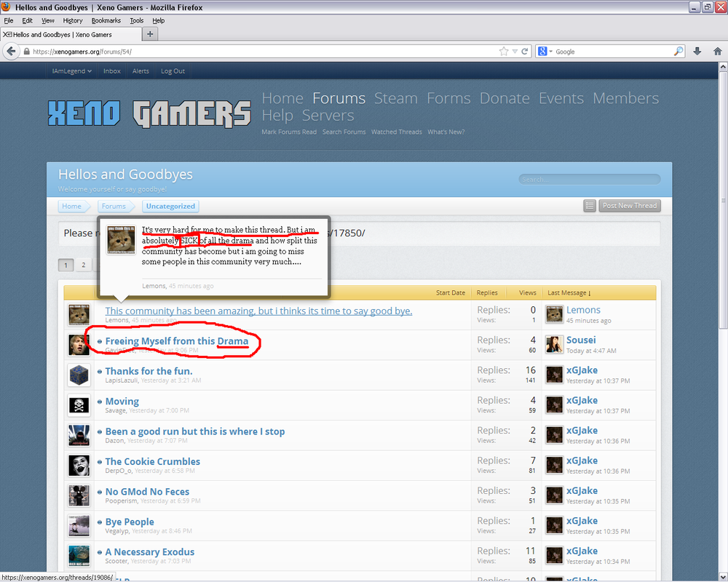Click xGJake avatar in Thanks for the fun row
728x582 pixels.
(x=554, y=375)
